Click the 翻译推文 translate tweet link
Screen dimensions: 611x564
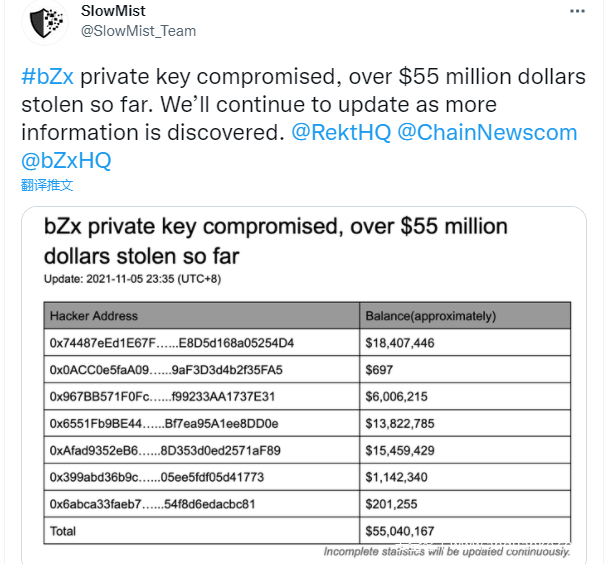pos(47,185)
